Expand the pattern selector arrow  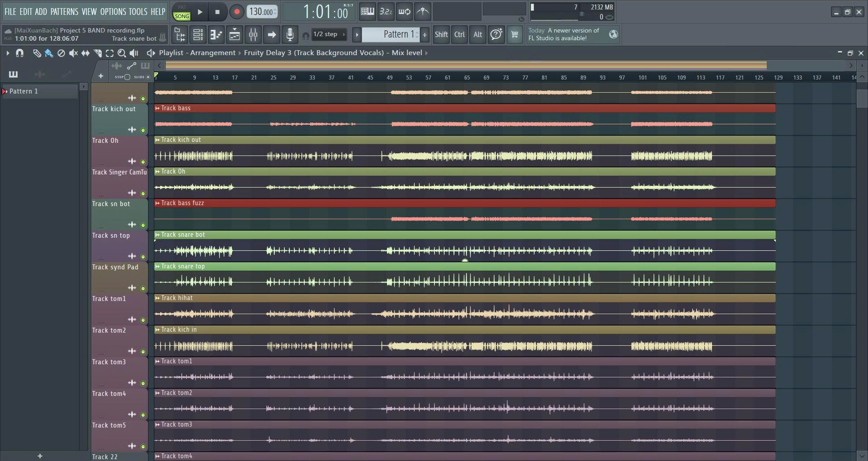pyautogui.click(x=357, y=34)
